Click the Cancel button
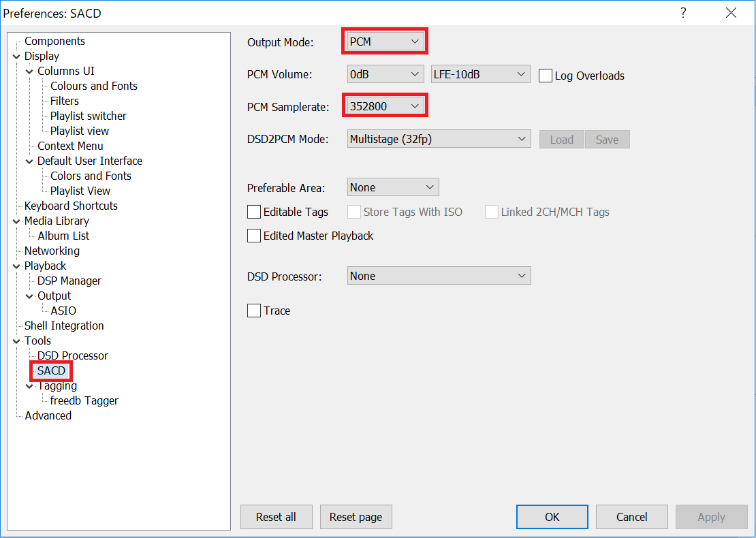Image resolution: width=756 pixels, height=538 pixels. pyautogui.click(x=631, y=517)
